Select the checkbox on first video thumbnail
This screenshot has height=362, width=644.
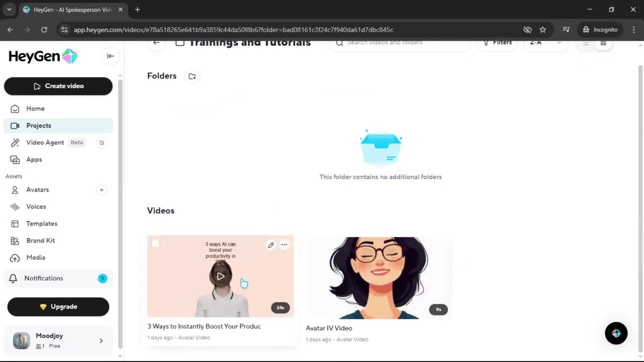point(156,243)
